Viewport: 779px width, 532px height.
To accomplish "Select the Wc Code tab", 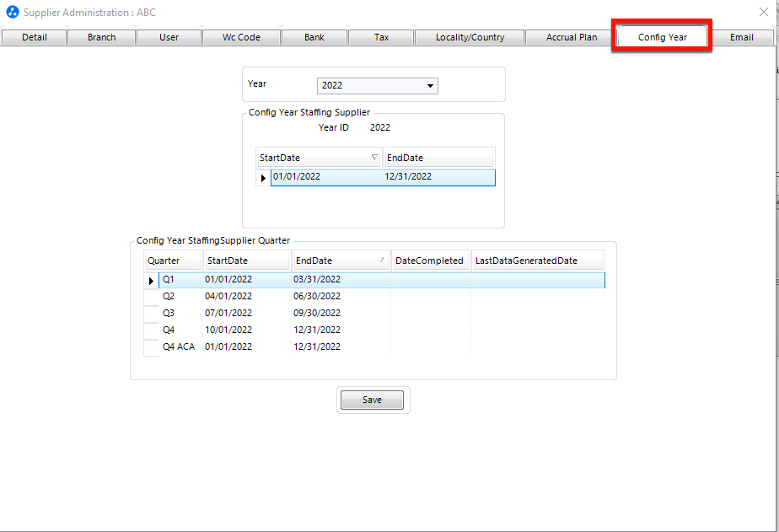I will [x=241, y=37].
